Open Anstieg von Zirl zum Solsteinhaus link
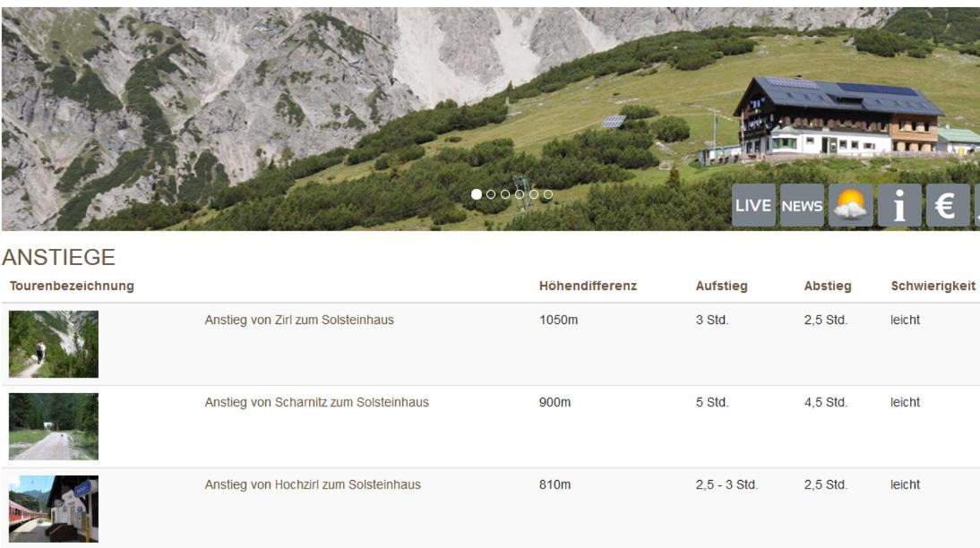 299,320
